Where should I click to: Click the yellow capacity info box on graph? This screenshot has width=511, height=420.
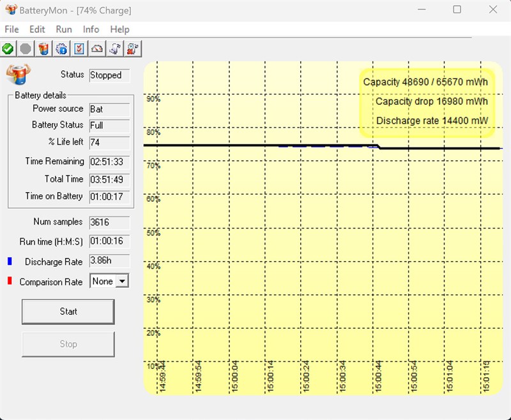point(426,102)
